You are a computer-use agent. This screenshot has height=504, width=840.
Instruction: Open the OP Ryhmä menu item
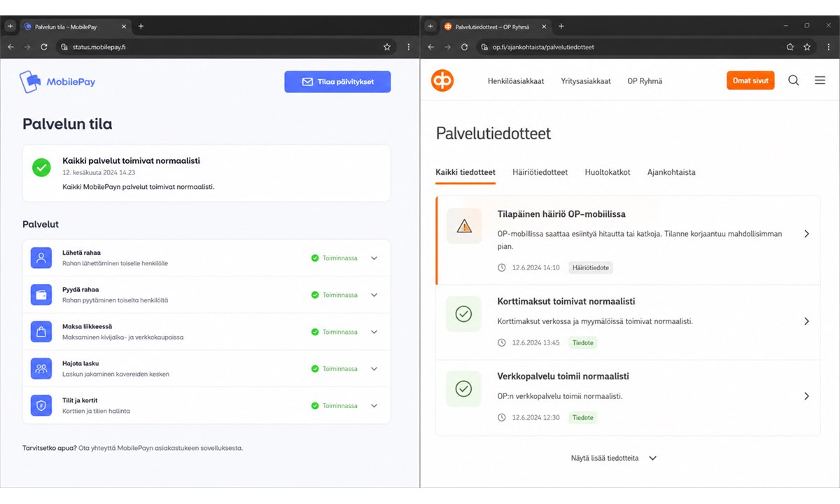(645, 81)
